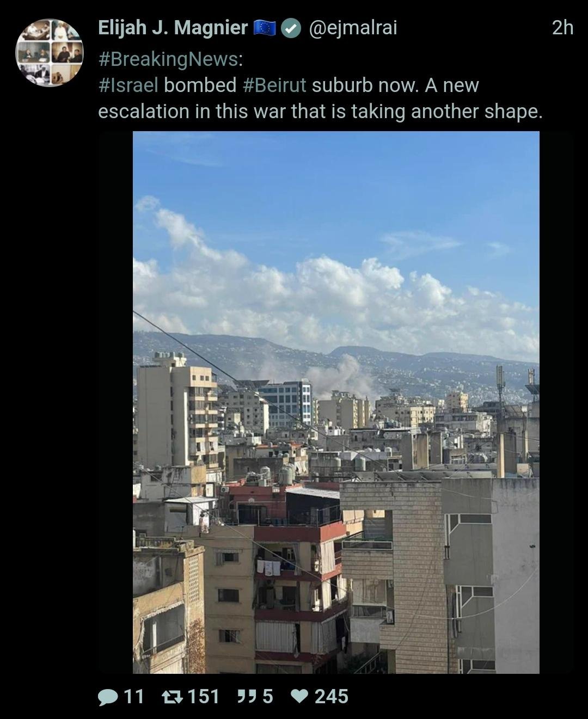View the 151 retweets count
This screenshot has width=588, height=719.
click(x=203, y=696)
